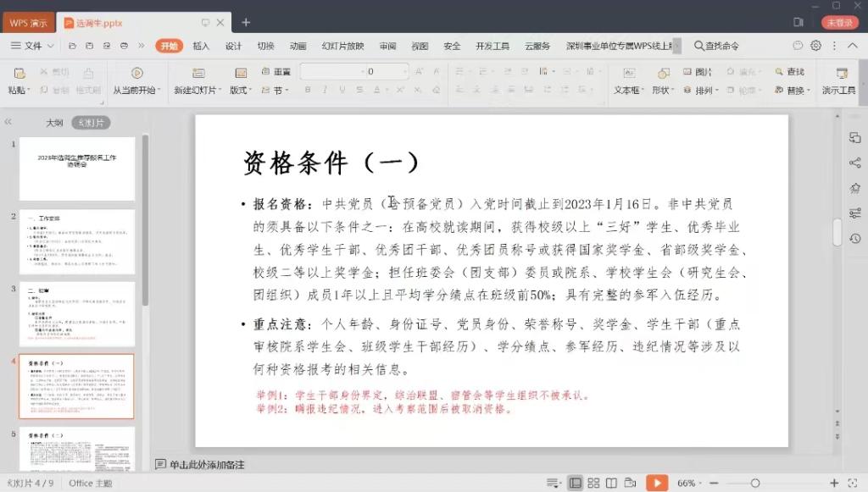Open the 插入 ribbon tab
The image size is (868, 492).
click(x=201, y=46)
